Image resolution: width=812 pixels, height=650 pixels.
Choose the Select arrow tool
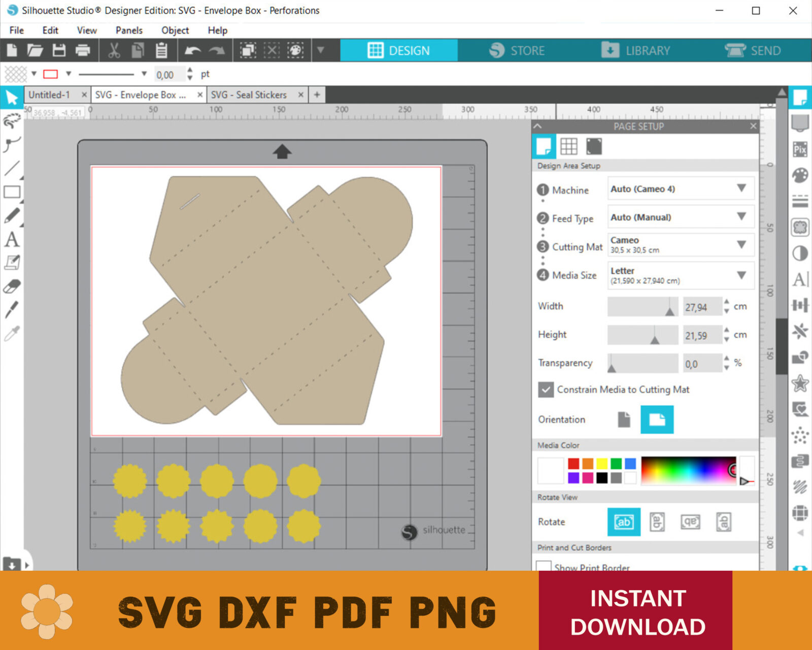click(x=12, y=97)
